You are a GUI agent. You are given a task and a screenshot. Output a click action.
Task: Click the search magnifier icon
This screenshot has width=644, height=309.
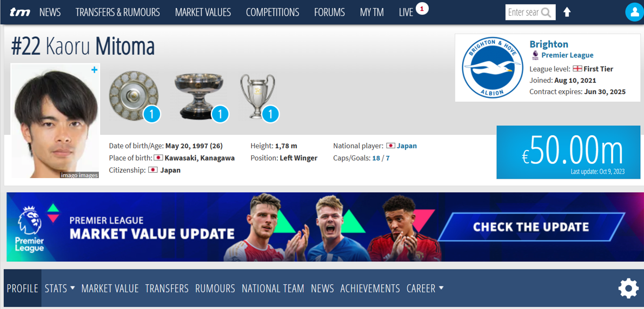(x=546, y=12)
